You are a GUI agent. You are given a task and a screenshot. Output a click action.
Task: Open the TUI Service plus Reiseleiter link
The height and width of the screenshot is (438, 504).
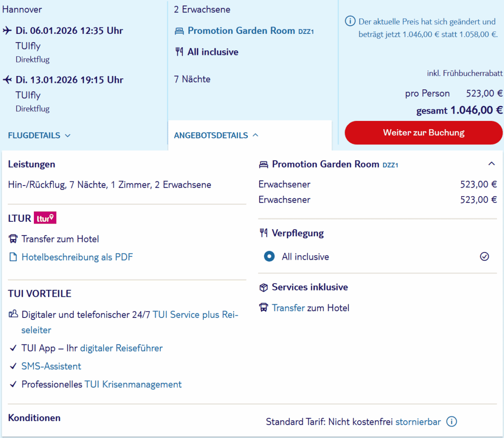[195, 315]
